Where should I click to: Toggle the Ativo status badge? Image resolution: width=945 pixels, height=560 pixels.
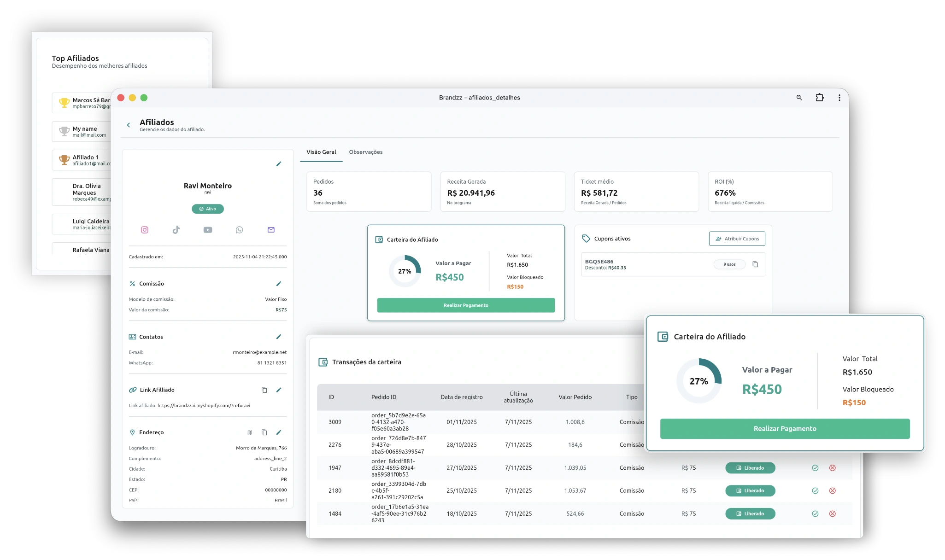[207, 209]
